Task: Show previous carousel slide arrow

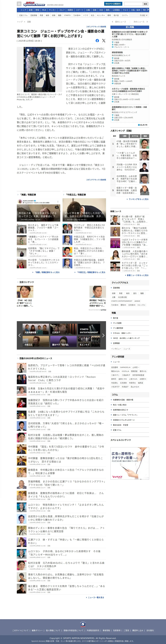Action: (20, 335)
